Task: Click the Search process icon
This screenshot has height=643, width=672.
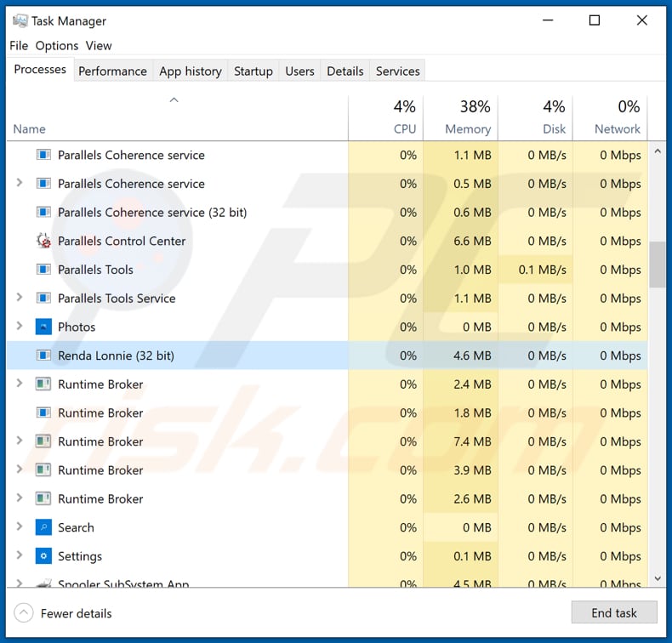Action: pyautogui.click(x=43, y=527)
